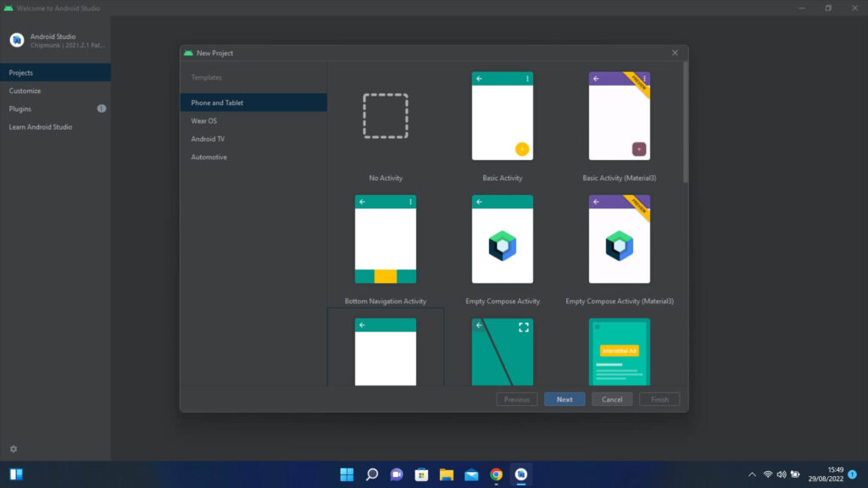Open Mail app from taskbar
868x488 pixels.
tap(471, 474)
